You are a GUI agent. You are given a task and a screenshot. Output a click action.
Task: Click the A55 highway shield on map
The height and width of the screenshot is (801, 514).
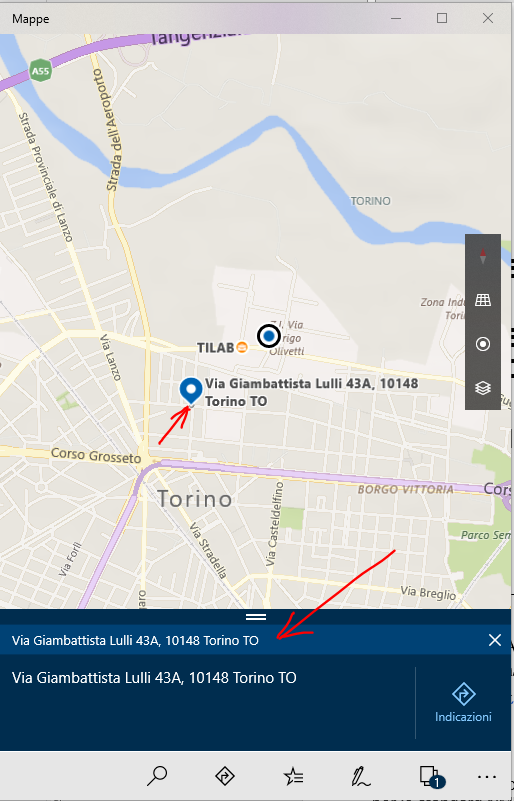[40, 70]
